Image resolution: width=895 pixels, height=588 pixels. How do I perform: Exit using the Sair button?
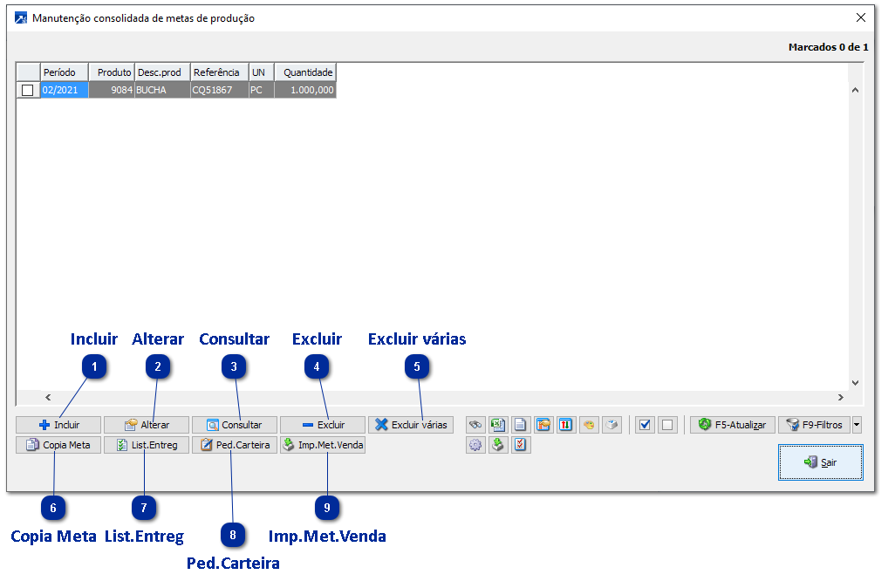821,462
